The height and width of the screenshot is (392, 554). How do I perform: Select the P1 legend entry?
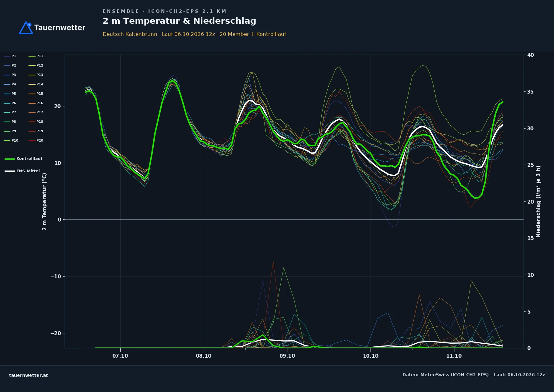click(x=10, y=56)
